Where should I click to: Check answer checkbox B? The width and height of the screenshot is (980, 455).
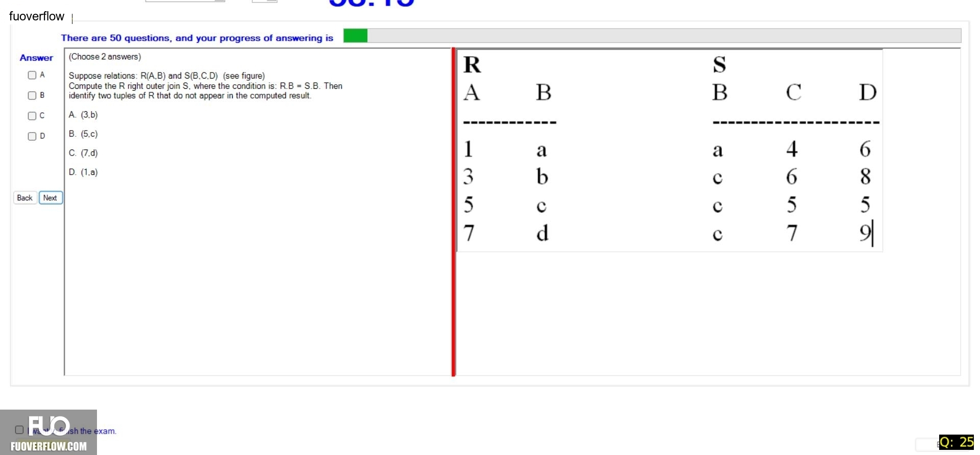coord(32,95)
